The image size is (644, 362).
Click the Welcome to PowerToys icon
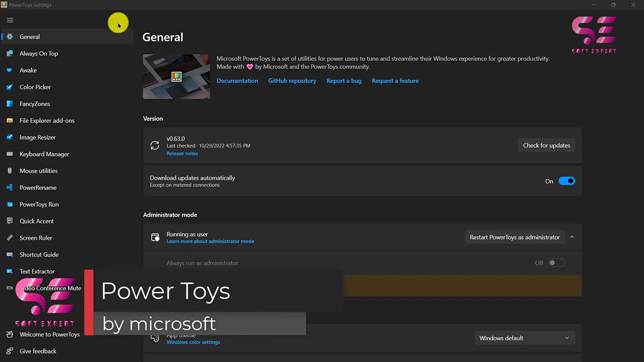pos(10,334)
